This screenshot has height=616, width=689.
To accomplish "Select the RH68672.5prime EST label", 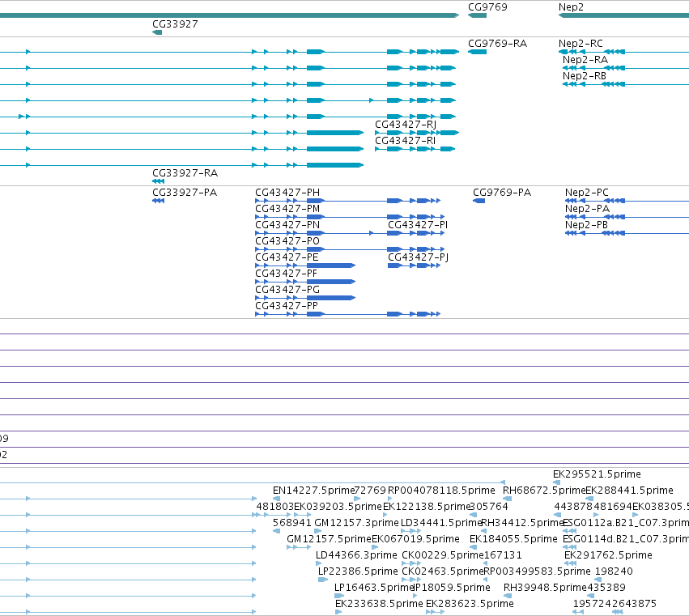I will tap(544, 491).
